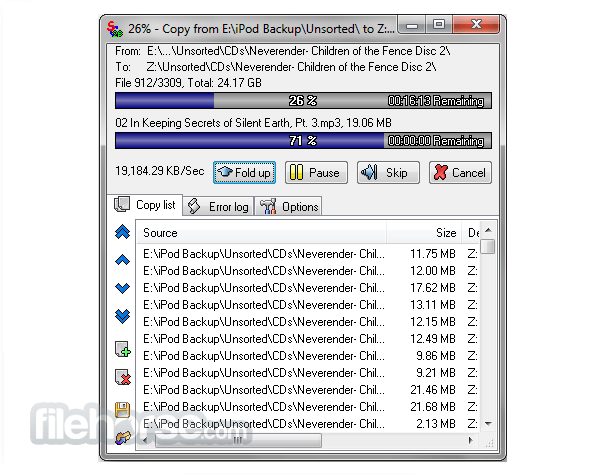Cancel the copy operation
This screenshot has width=600, height=475.
[460, 173]
